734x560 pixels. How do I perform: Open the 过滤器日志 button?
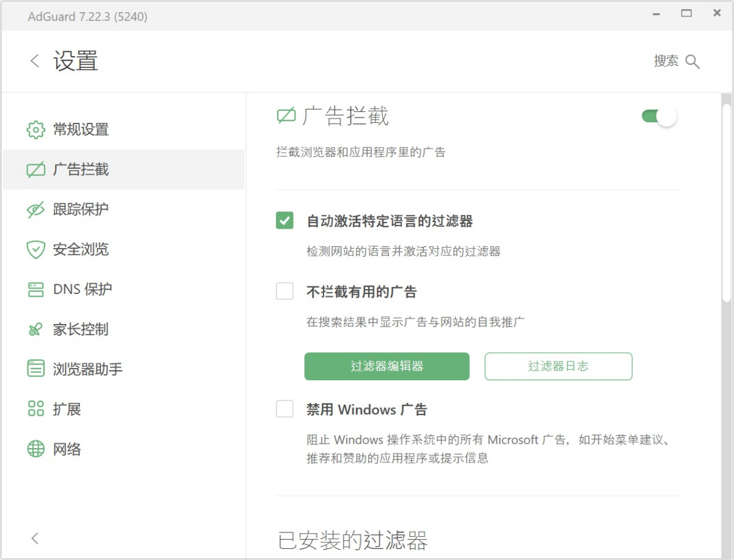click(x=558, y=366)
